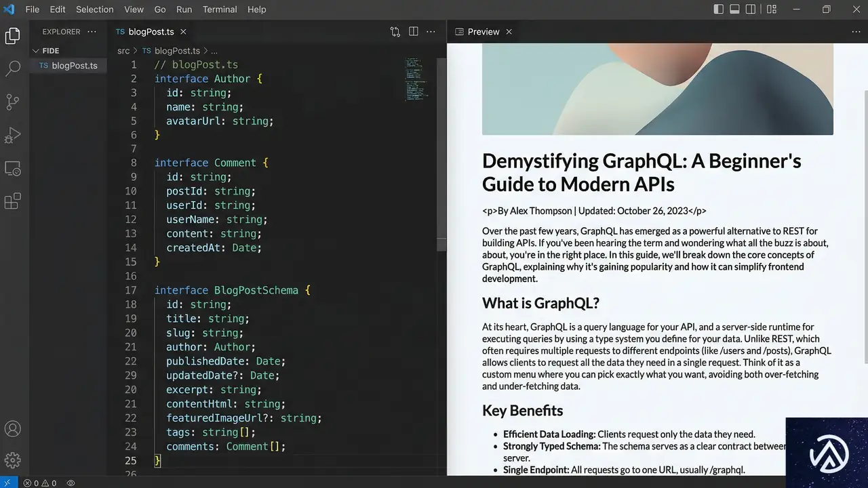The height and width of the screenshot is (488, 868).
Task: Click the Open Changes compare icon
Action: click(395, 32)
